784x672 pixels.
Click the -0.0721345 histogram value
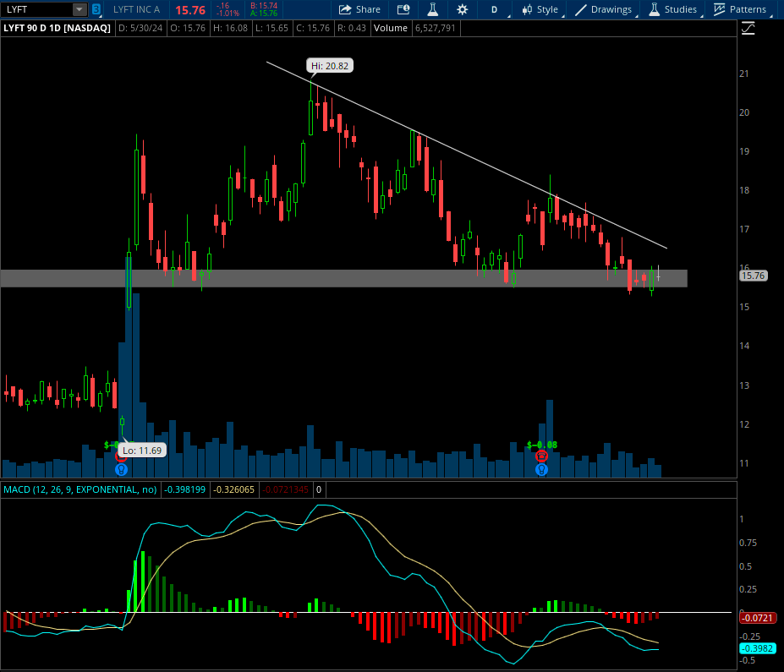286,489
